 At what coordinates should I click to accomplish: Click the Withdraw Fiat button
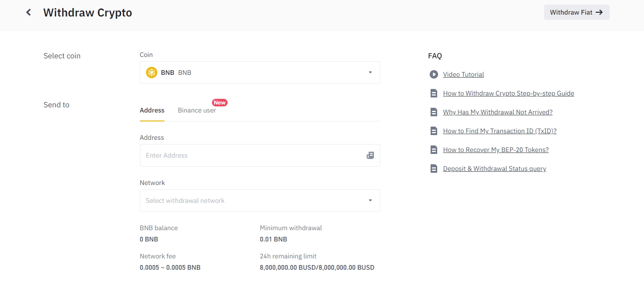click(x=576, y=12)
